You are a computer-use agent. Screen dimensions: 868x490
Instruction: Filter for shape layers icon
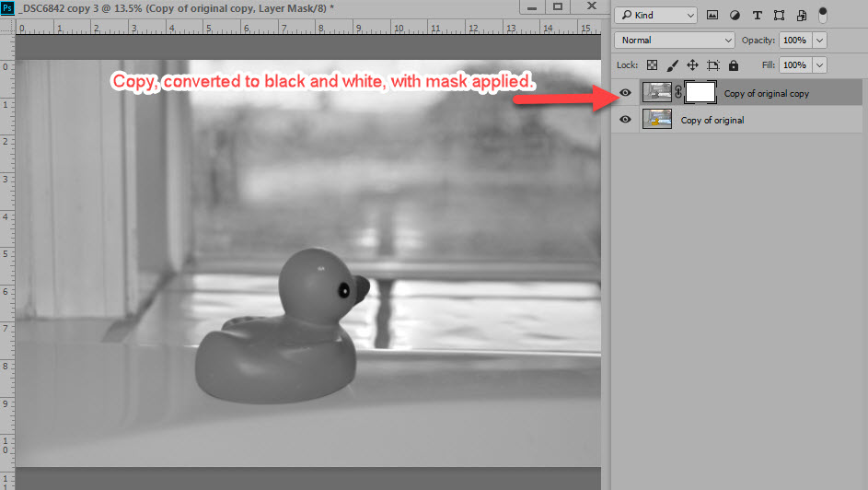point(779,15)
